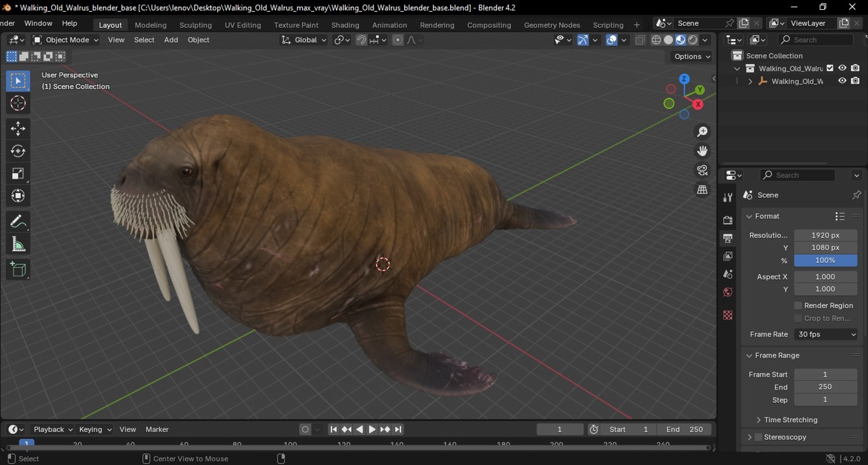Toggle the camera view icon
The width and height of the screenshot is (868, 465).
click(x=702, y=171)
